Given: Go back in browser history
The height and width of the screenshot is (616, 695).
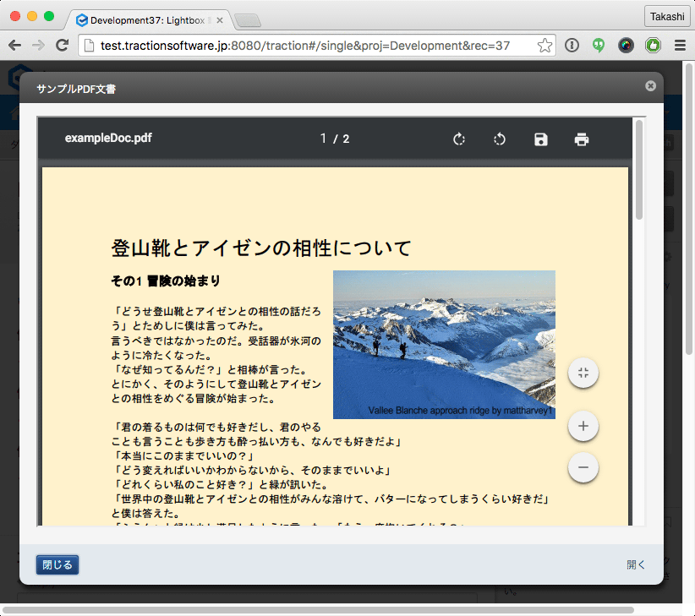Looking at the screenshot, I should pyautogui.click(x=14, y=45).
